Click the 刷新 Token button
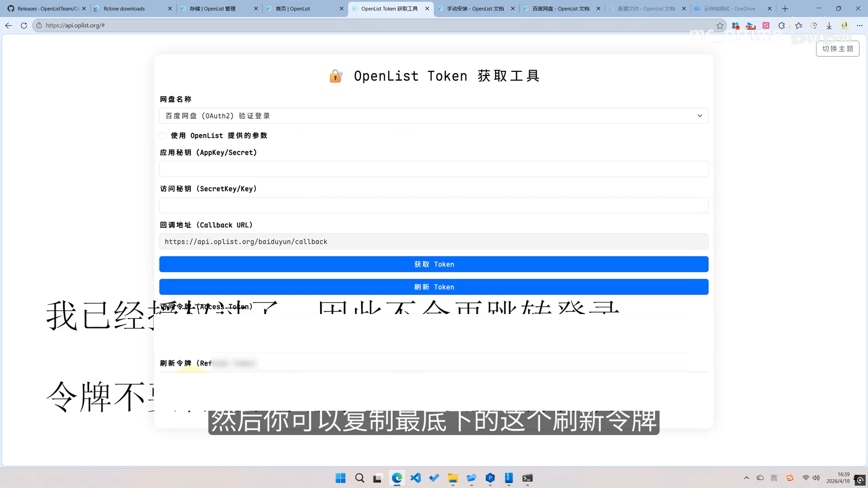Viewport: 868px width, 488px height. 434,287
